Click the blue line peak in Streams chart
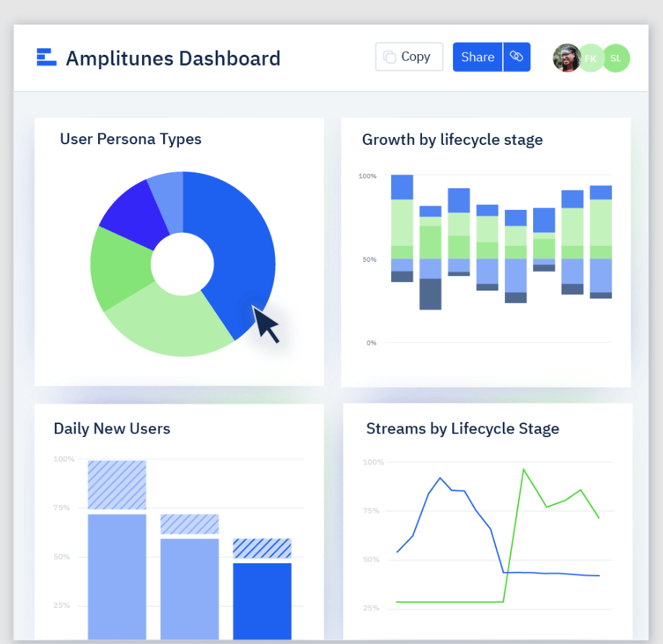 pos(440,478)
